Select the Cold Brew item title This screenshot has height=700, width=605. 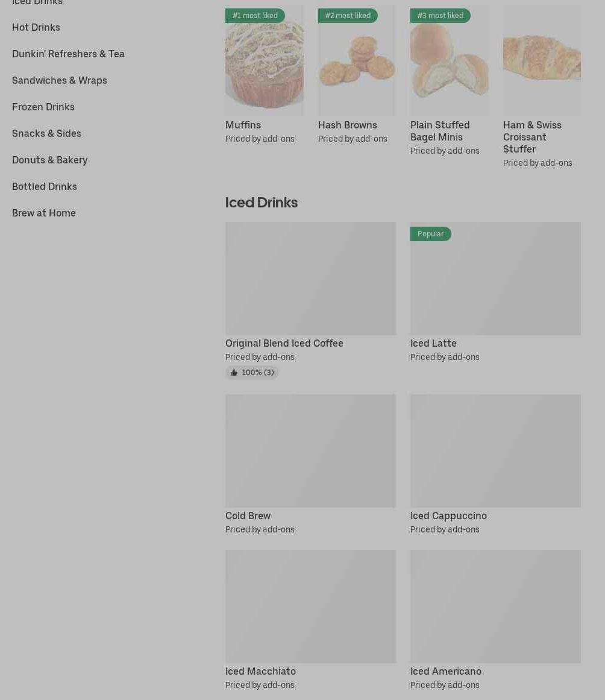click(248, 516)
